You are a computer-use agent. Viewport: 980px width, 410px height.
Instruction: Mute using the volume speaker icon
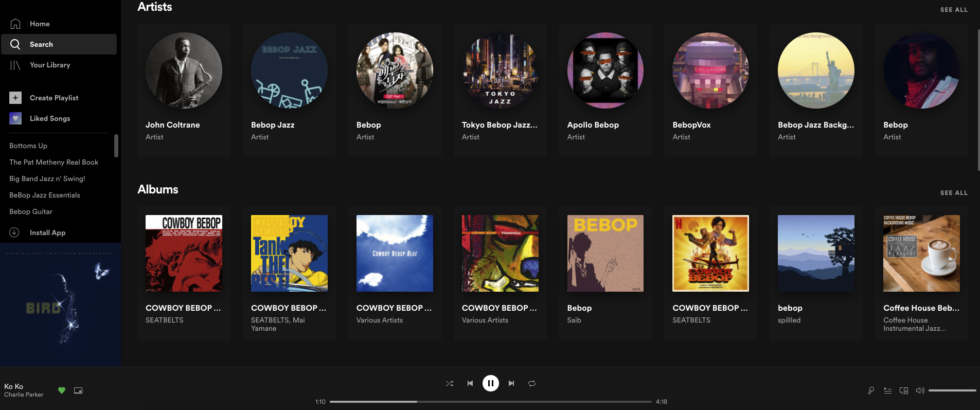click(x=920, y=390)
